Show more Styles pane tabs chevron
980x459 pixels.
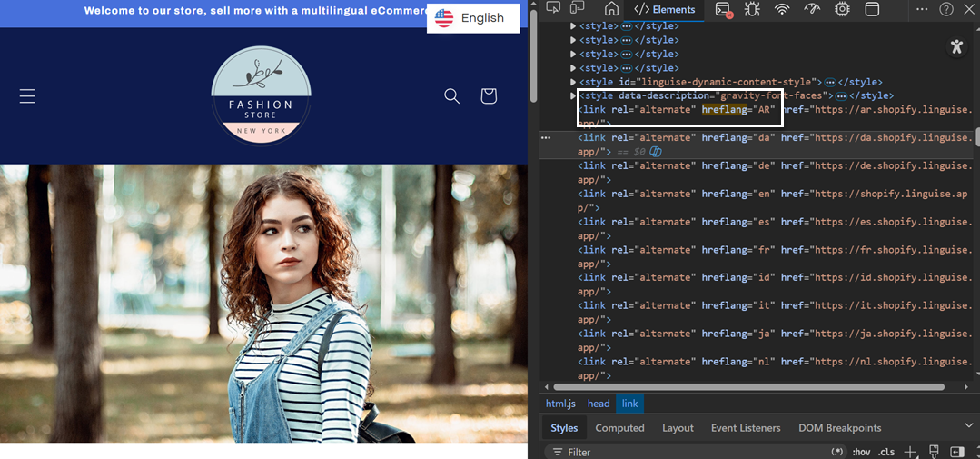point(968,426)
